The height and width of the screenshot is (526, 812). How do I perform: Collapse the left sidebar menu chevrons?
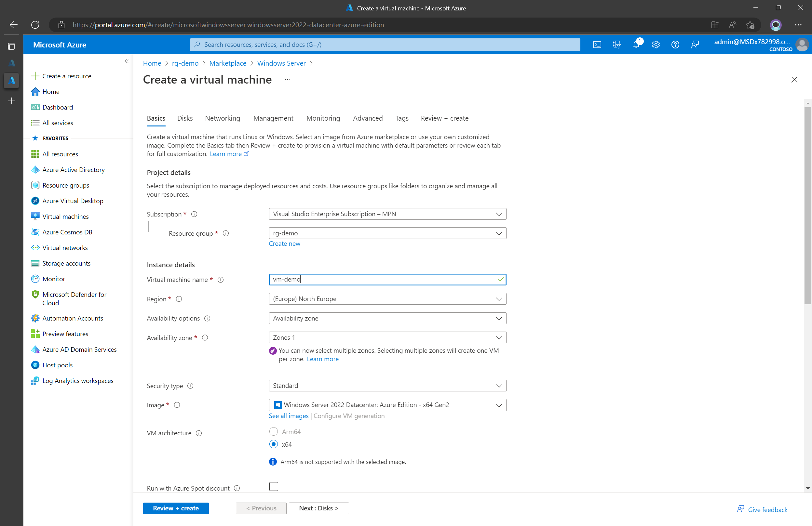pos(127,61)
